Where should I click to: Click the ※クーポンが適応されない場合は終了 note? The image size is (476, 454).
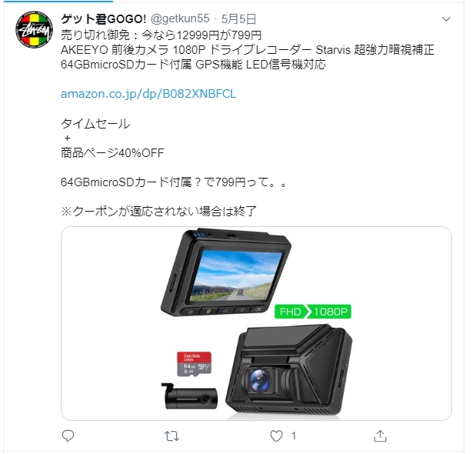[158, 211]
